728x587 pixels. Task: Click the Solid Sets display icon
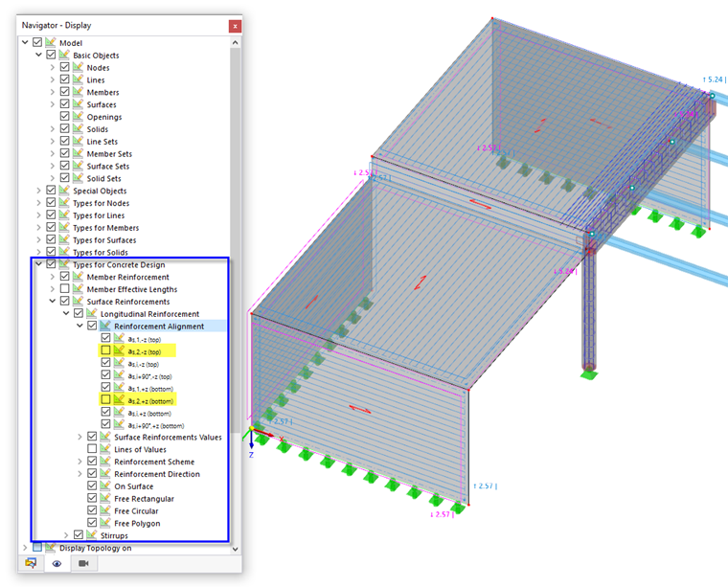pos(78,178)
